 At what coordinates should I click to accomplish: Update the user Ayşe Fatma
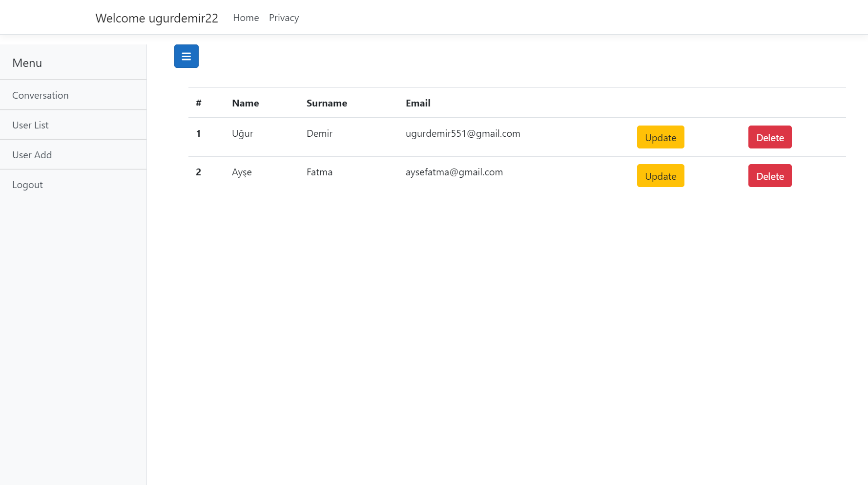(661, 176)
